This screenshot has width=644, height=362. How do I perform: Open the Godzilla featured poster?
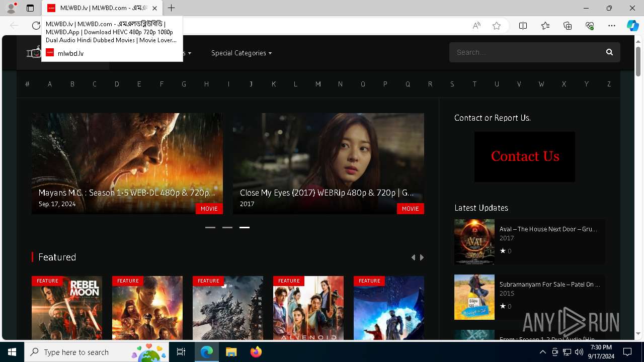coord(228,308)
